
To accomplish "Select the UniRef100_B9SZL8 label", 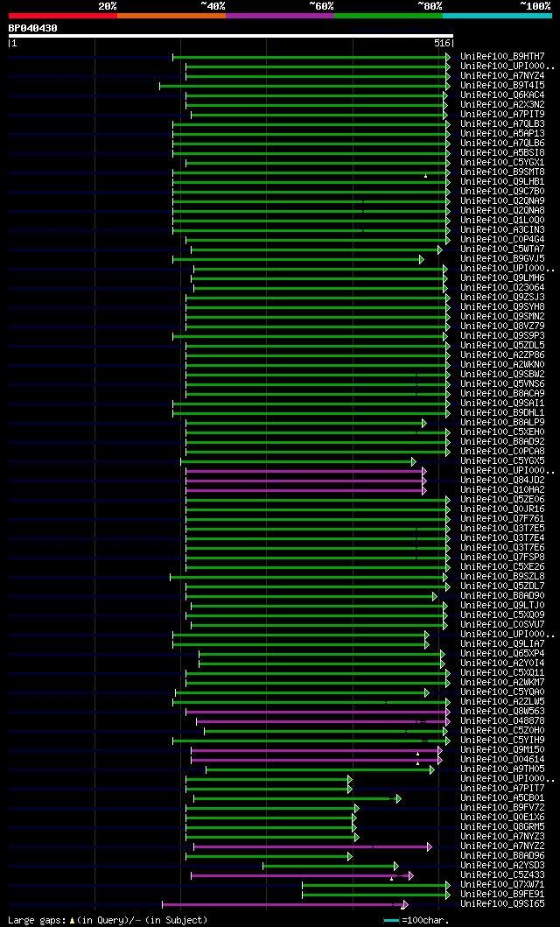I will point(503,576).
